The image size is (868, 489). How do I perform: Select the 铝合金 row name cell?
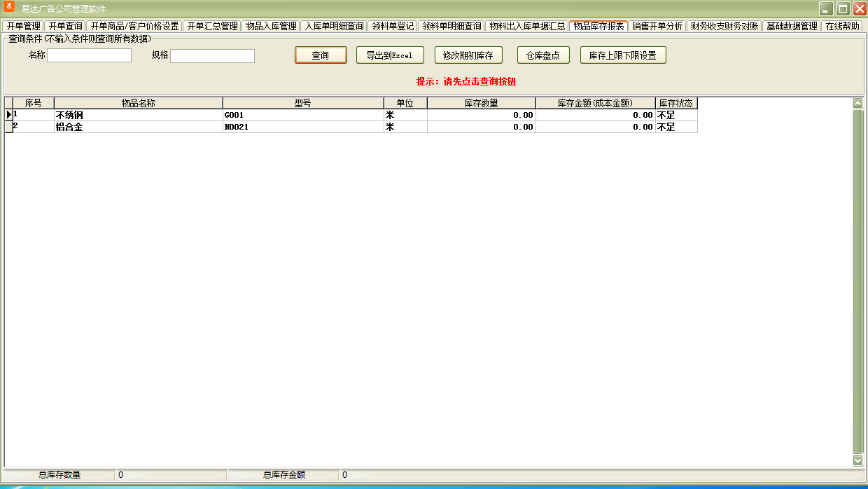point(139,127)
